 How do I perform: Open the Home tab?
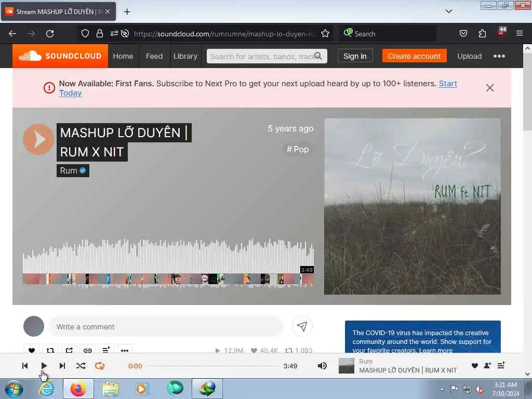coord(123,56)
